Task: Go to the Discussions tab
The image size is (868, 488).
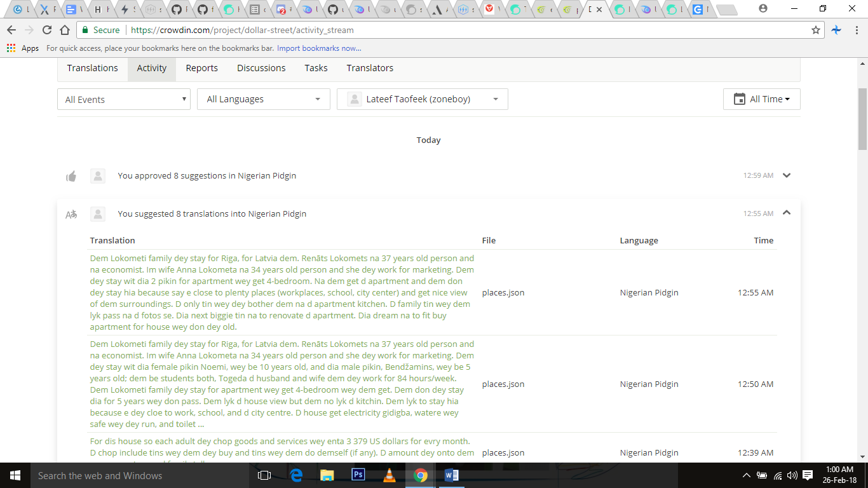Action: (x=261, y=68)
